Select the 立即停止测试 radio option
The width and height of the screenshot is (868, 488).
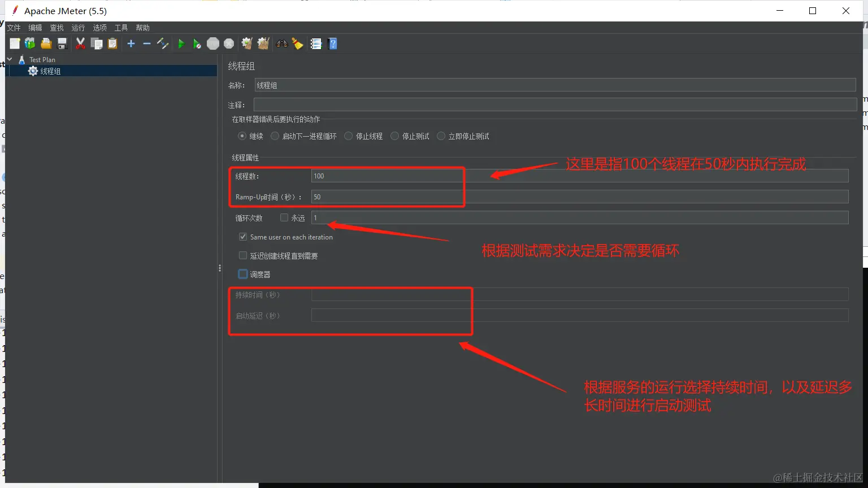coord(441,136)
